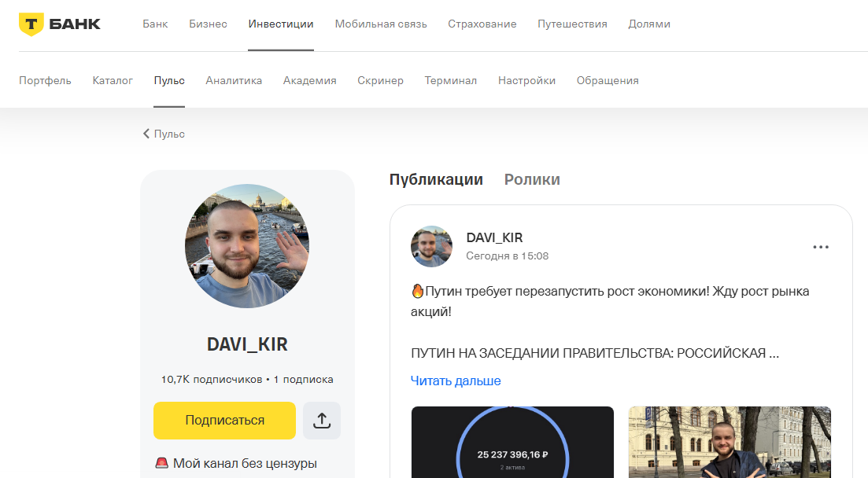Click the Сегодня в 15:08 timestamp
Image resolution: width=868 pixels, height=478 pixels.
[x=507, y=256]
